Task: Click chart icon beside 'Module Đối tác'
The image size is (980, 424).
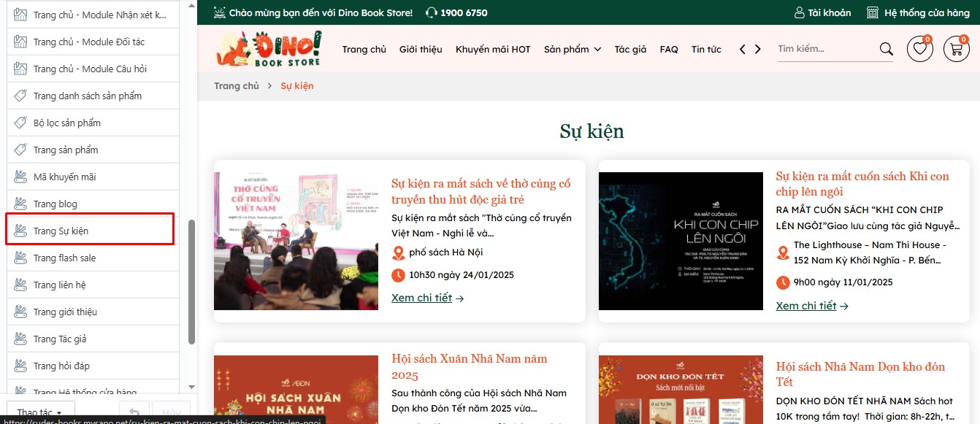Action: point(20,42)
